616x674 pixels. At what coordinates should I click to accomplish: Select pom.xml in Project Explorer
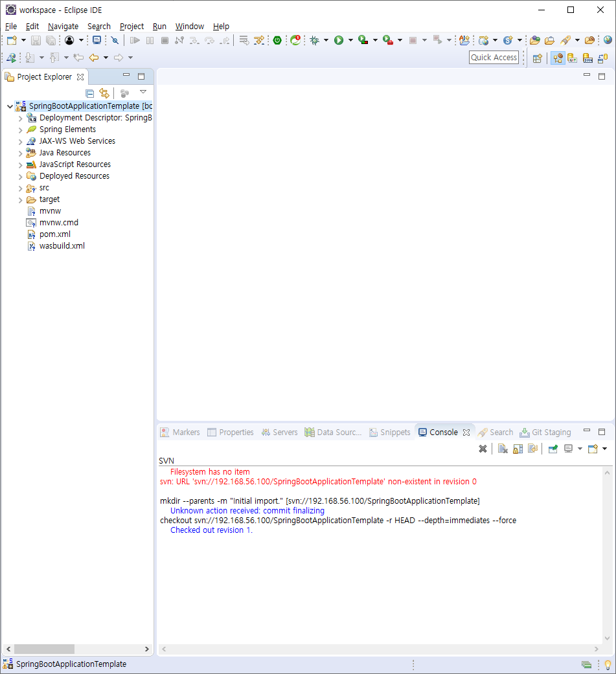click(x=54, y=234)
